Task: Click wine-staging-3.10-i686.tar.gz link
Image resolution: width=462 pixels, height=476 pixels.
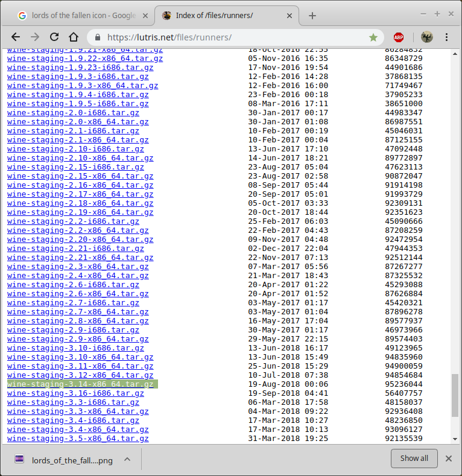Action: [75, 348]
